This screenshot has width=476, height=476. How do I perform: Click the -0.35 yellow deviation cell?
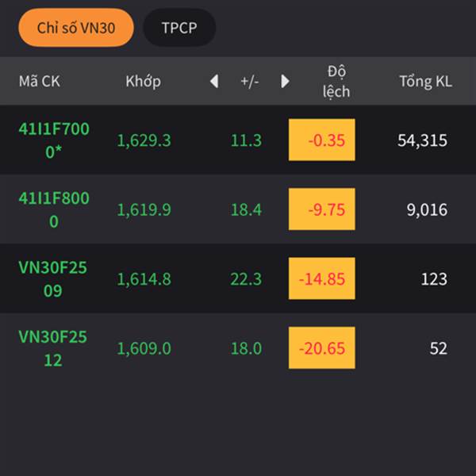(322, 140)
